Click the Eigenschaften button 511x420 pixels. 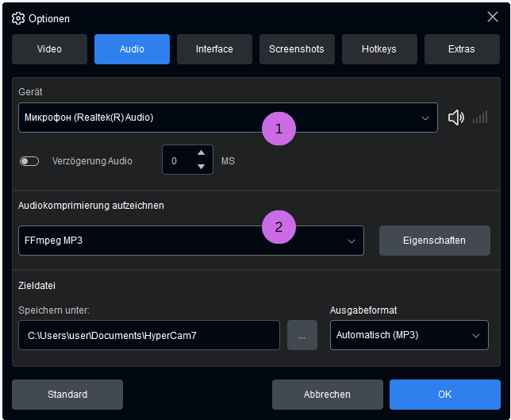pos(434,241)
